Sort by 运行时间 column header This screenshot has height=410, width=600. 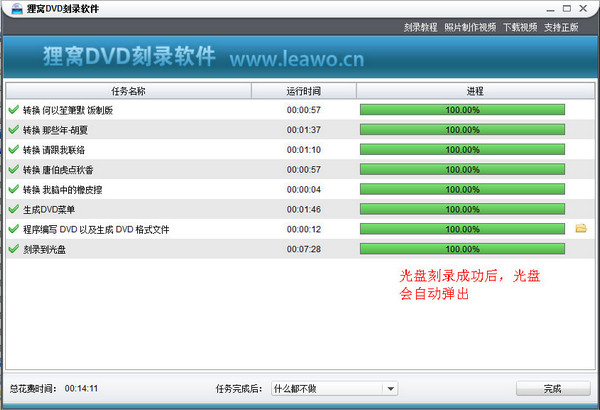click(x=304, y=91)
